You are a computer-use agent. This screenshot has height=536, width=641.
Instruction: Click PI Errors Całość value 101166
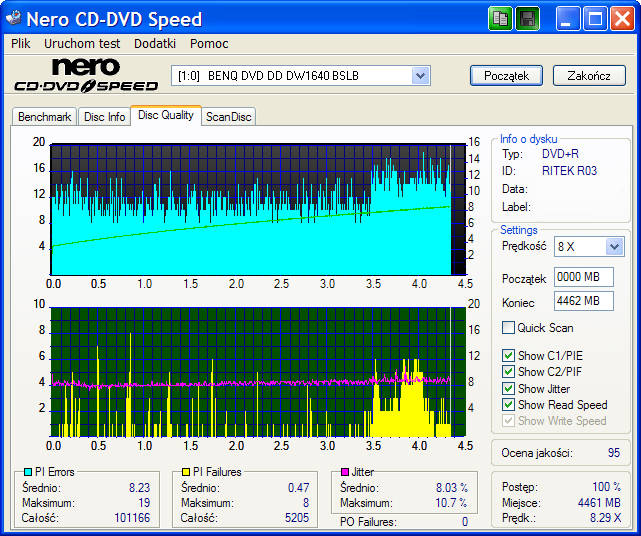click(x=132, y=518)
